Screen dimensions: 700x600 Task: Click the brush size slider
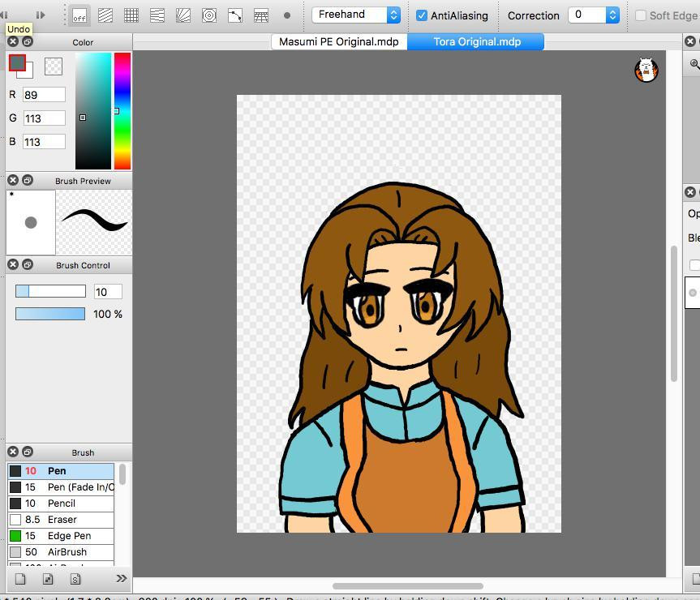tap(50, 291)
